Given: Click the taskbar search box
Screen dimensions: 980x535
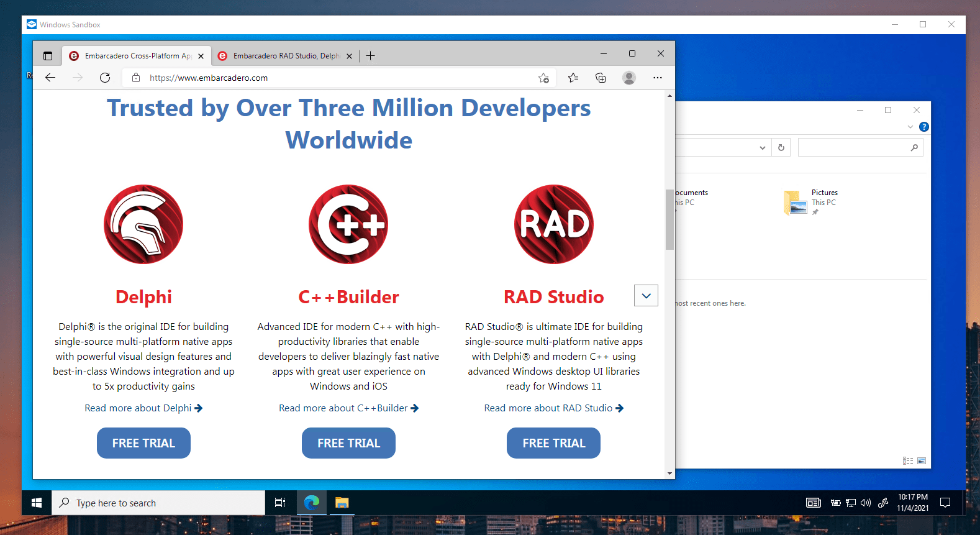Looking at the screenshot, I should coord(158,503).
